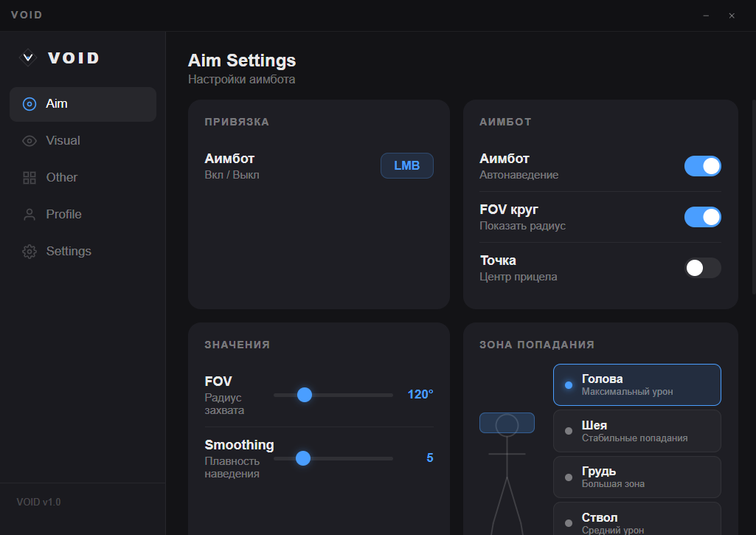Select the Голова hit zone option
756x535 pixels.
pos(637,385)
